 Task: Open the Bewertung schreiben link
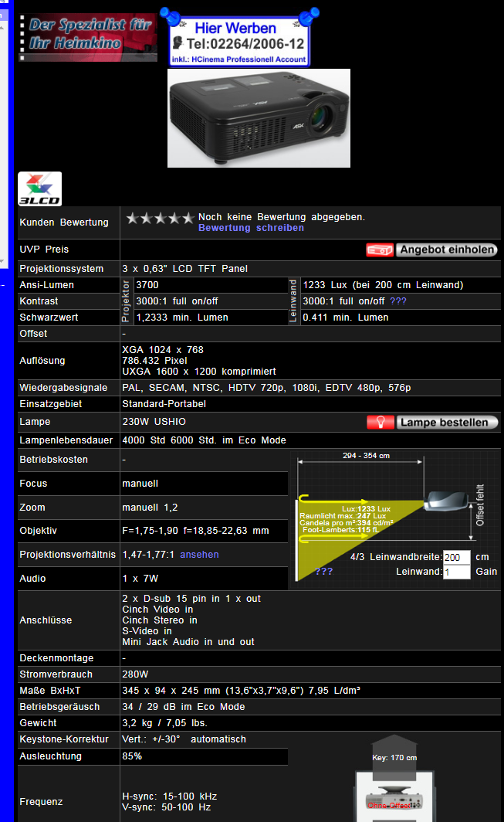click(251, 228)
